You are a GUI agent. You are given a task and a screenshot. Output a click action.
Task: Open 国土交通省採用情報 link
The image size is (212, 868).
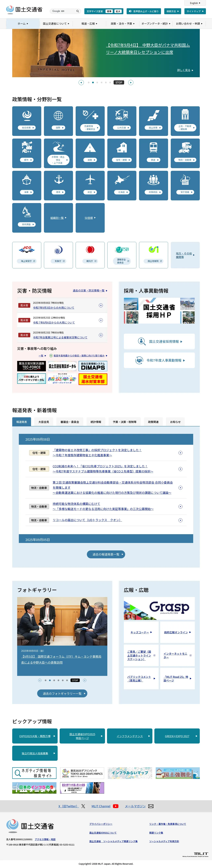(x=159, y=341)
